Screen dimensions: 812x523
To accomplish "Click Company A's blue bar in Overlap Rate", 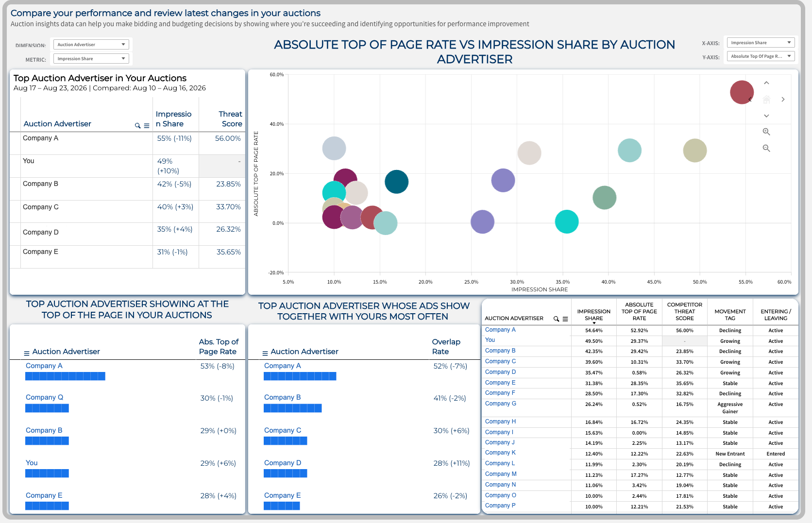I will [300, 376].
